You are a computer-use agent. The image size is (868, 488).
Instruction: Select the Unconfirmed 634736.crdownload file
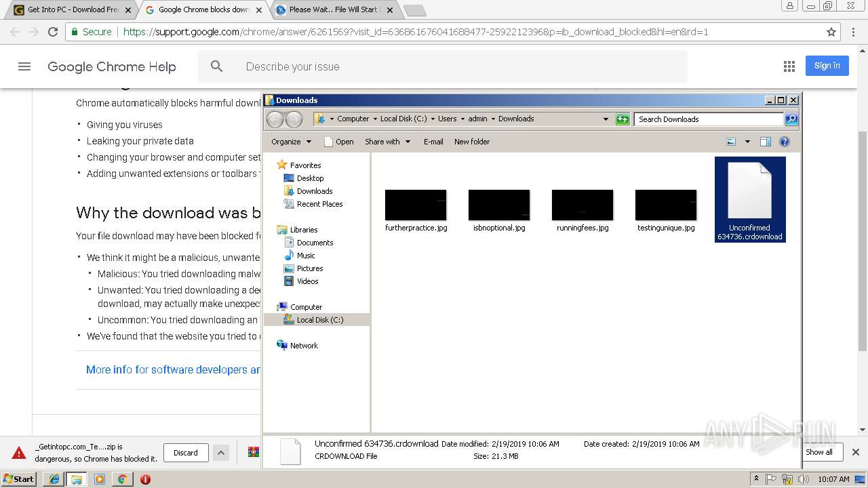750,200
